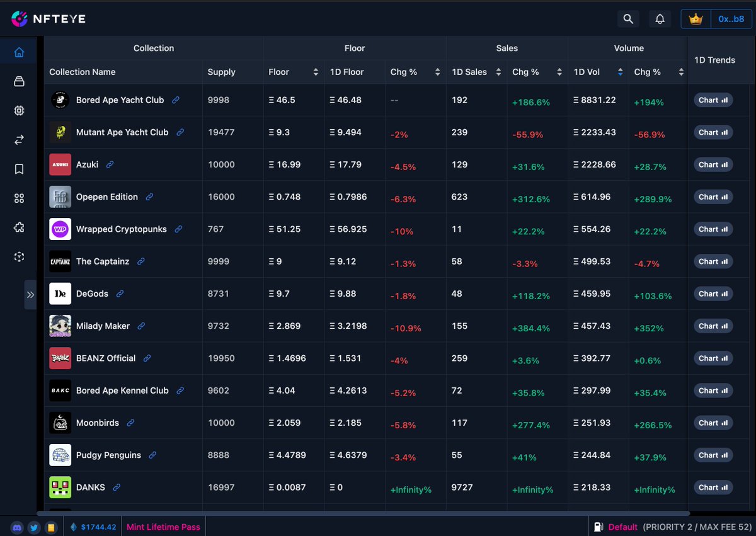Open the dashed circle sidebar icon
The height and width of the screenshot is (536, 756).
coord(19,256)
